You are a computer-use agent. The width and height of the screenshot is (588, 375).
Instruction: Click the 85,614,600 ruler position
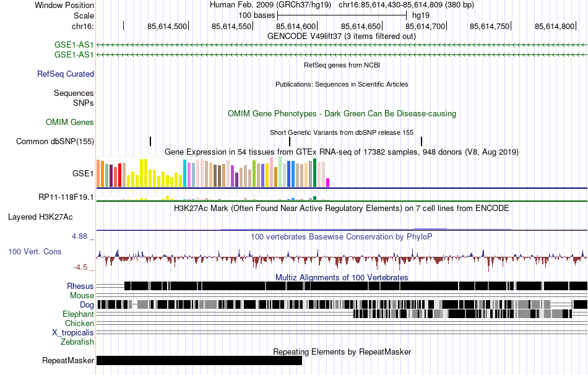296,26
